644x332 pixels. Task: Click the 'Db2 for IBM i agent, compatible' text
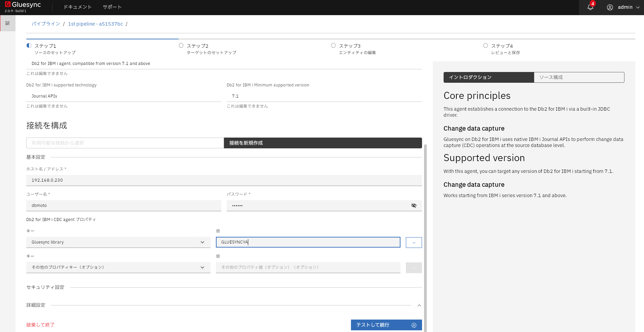click(91, 64)
